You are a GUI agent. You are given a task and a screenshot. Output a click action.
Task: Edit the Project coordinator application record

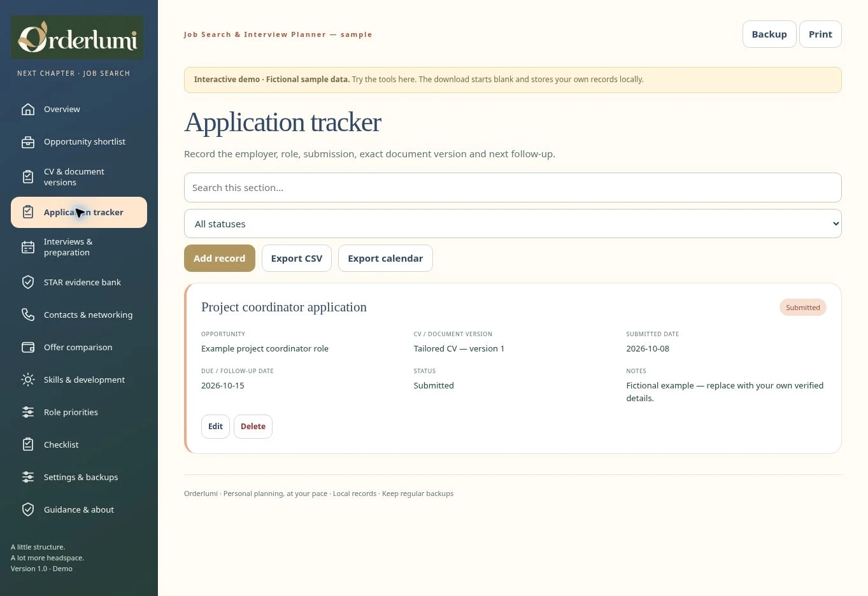click(215, 427)
